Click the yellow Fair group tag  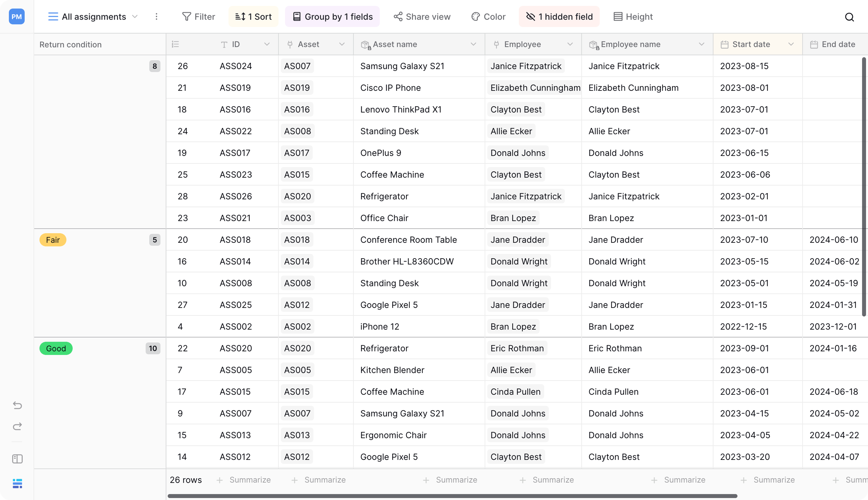(x=53, y=240)
